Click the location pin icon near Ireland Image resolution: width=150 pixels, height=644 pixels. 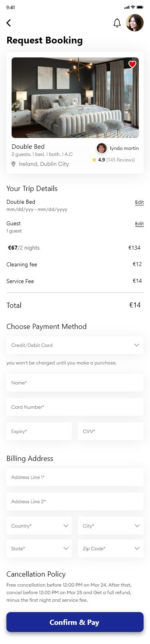pyautogui.click(x=13, y=164)
